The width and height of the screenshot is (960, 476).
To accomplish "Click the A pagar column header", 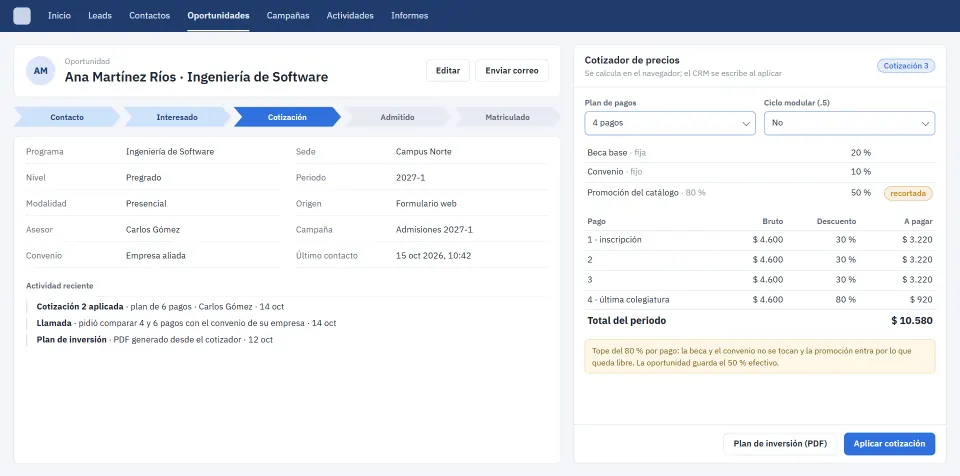I will point(918,221).
